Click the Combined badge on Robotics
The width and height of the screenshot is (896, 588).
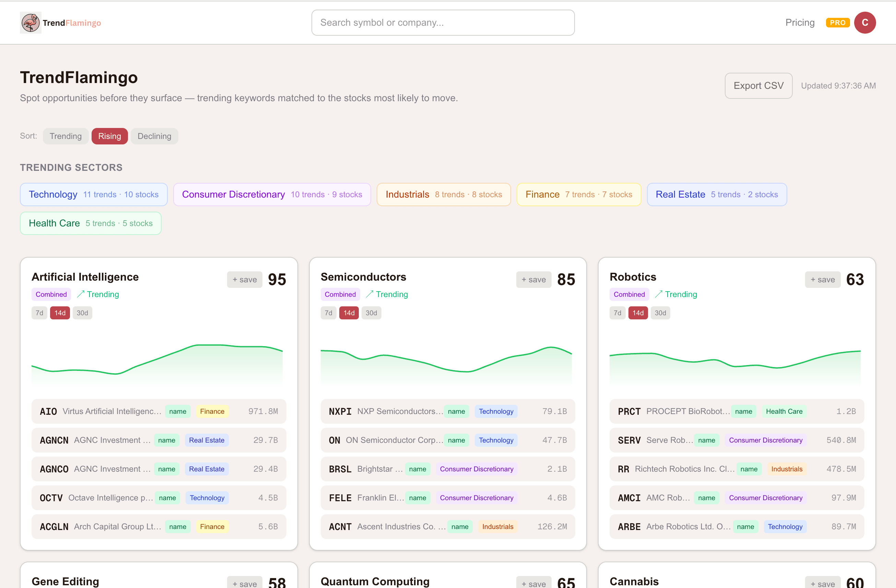point(629,294)
